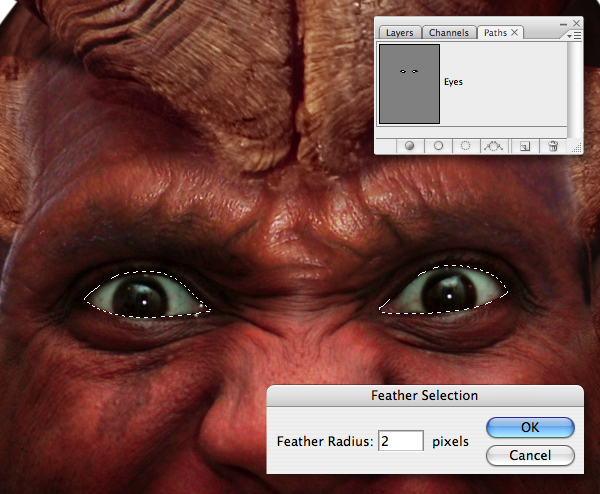
Task: Close the Paths panel window
Action: [x=576, y=24]
